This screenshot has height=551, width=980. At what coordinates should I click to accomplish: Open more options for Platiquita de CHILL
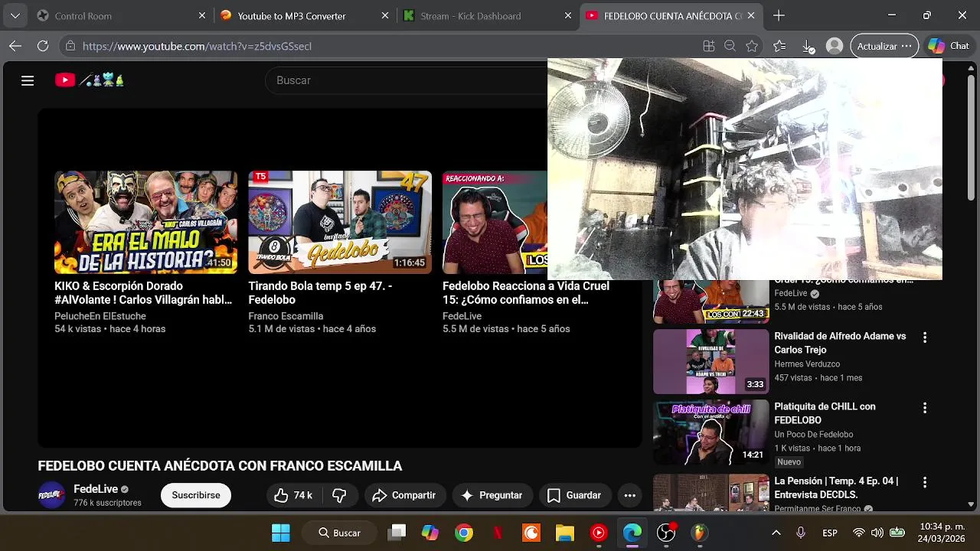coord(924,408)
